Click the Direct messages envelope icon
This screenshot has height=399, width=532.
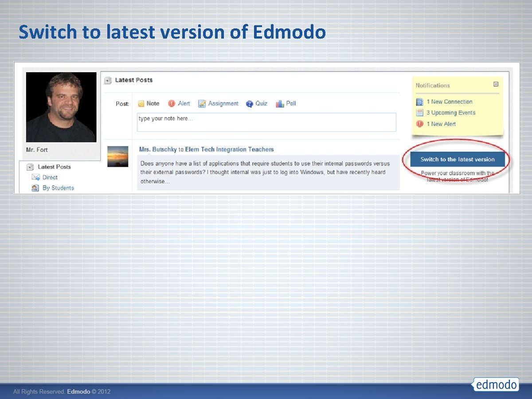click(37, 177)
